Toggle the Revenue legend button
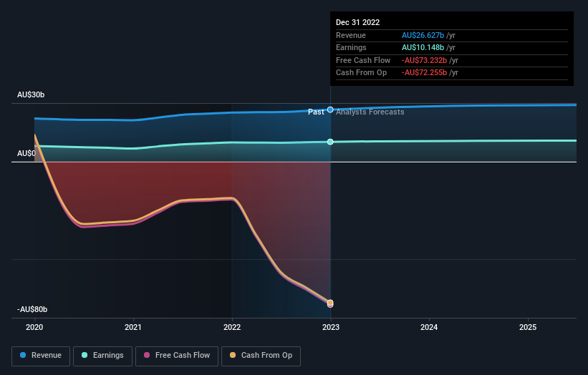Image resolution: width=588 pixels, height=375 pixels. [41, 356]
